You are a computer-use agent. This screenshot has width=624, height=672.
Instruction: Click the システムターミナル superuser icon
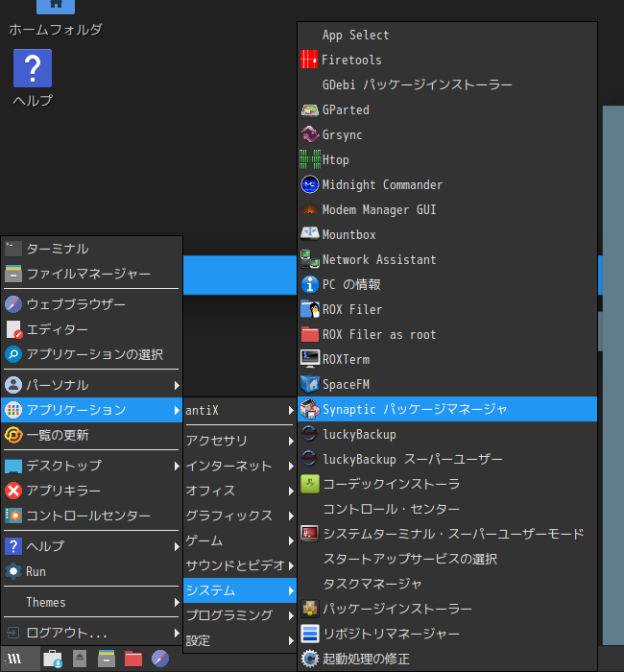(x=309, y=534)
